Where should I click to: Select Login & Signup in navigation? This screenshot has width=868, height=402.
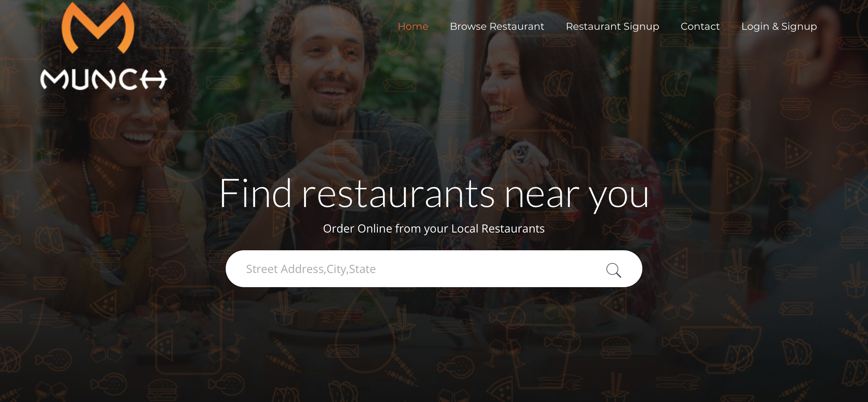[x=779, y=27]
